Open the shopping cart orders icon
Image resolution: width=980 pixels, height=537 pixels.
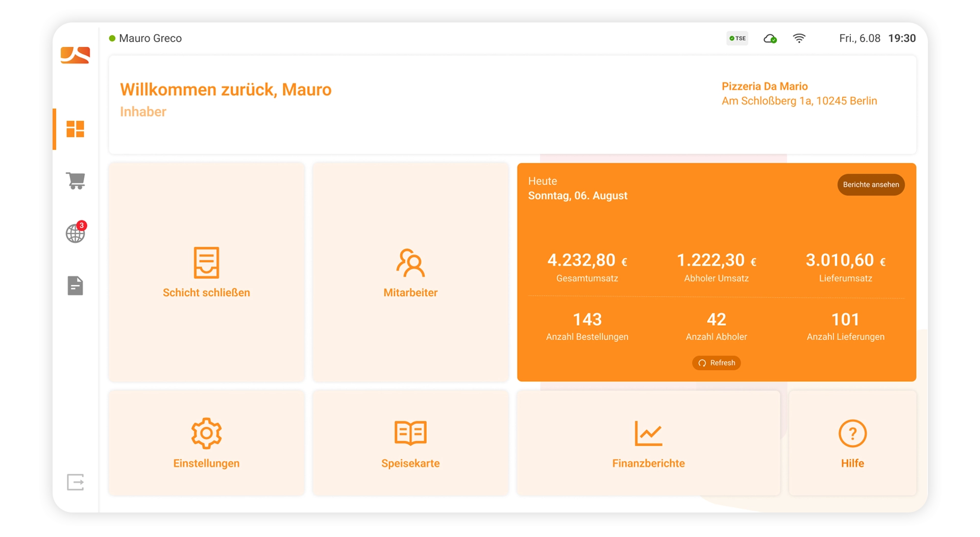[75, 181]
